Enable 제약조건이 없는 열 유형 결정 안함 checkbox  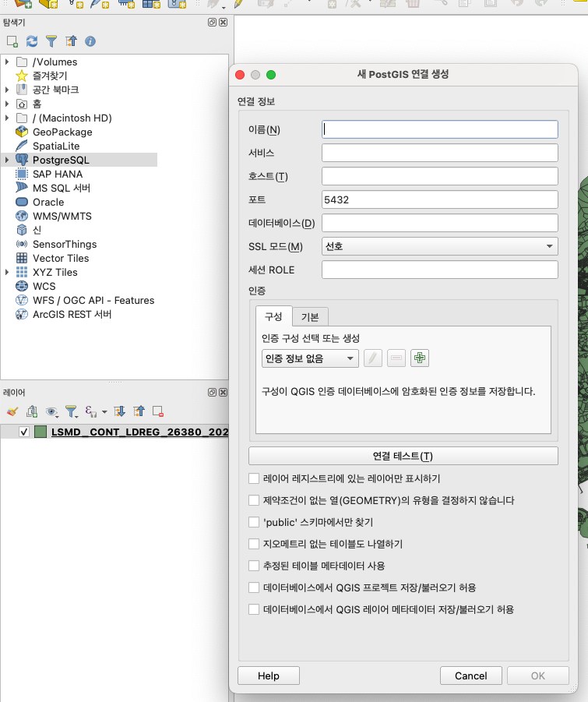pyautogui.click(x=254, y=500)
